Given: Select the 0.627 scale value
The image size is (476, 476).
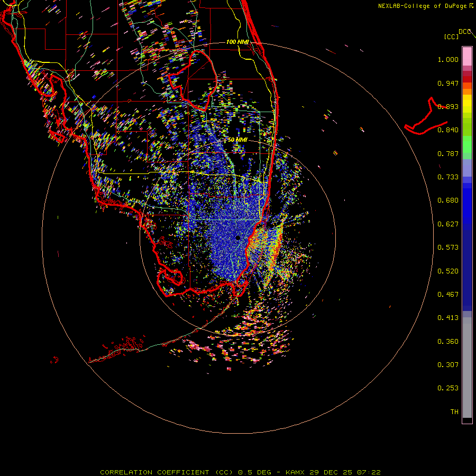Looking at the screenshot, I should pos(448,224).
